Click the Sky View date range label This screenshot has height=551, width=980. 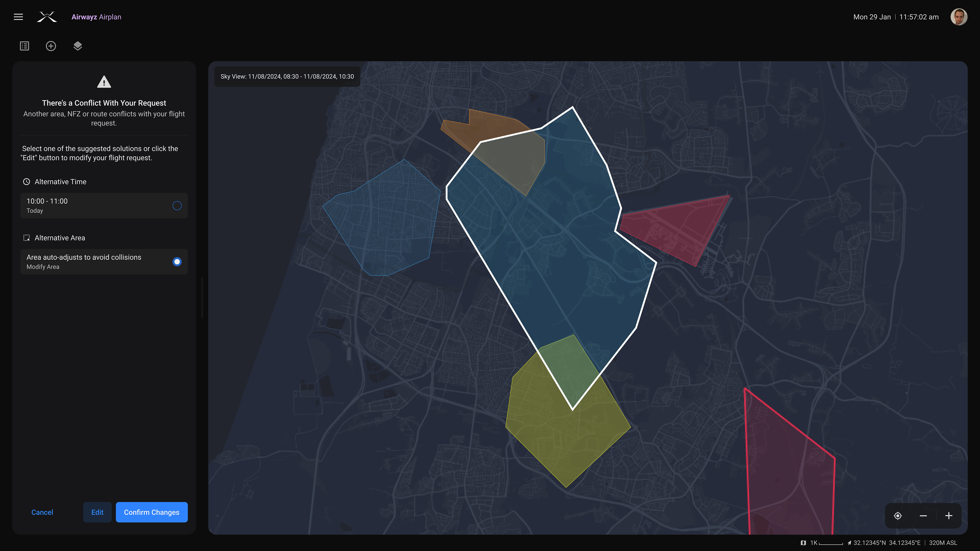(x=287, y=77)
